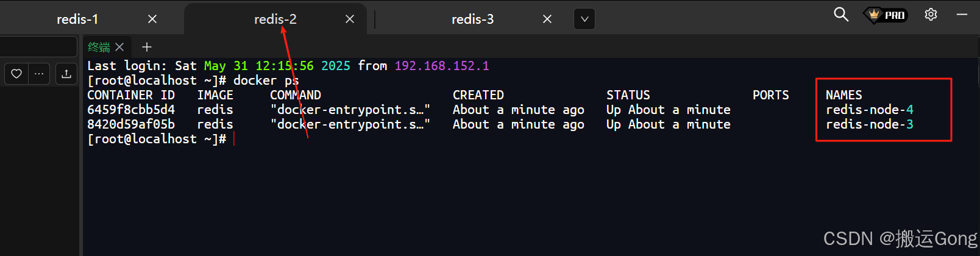Click the upload share icon
Screen dimensions: 980x256
point(66,74)
